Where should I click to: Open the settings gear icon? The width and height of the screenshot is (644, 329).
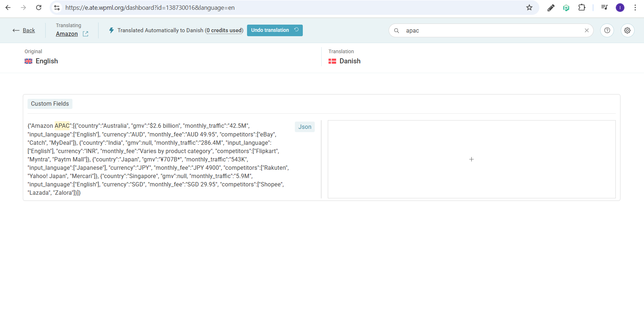(x=627, y=30)
